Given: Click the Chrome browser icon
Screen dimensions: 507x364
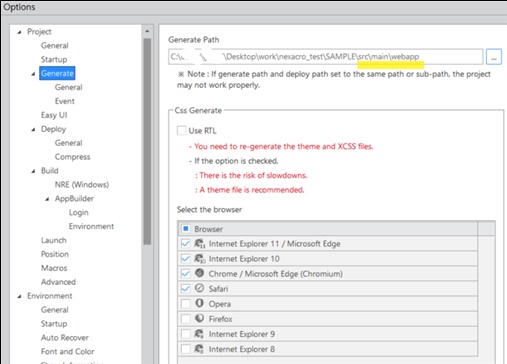Looking at the screenshot, I should 199,273.
